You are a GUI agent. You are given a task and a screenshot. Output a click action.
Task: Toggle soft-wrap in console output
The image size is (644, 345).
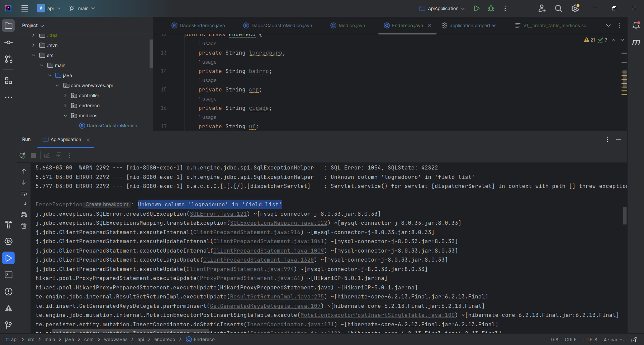pos(24,193)
